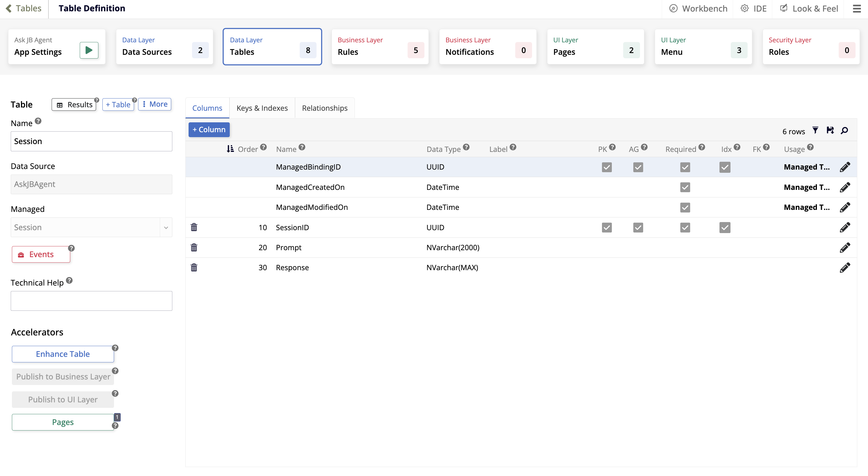Click the save layout icon next to filter
The height and width of the screenshot is (476, 868).
point(830,131)
